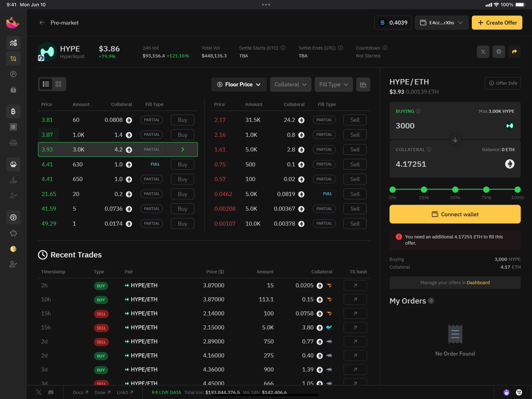
Task: Open purple bot icon in footer
Action: click(506, 392)
